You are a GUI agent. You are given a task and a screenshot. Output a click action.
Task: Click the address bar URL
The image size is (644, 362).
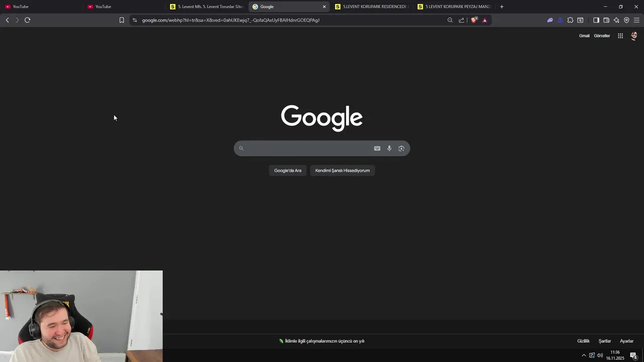(230, 20)
